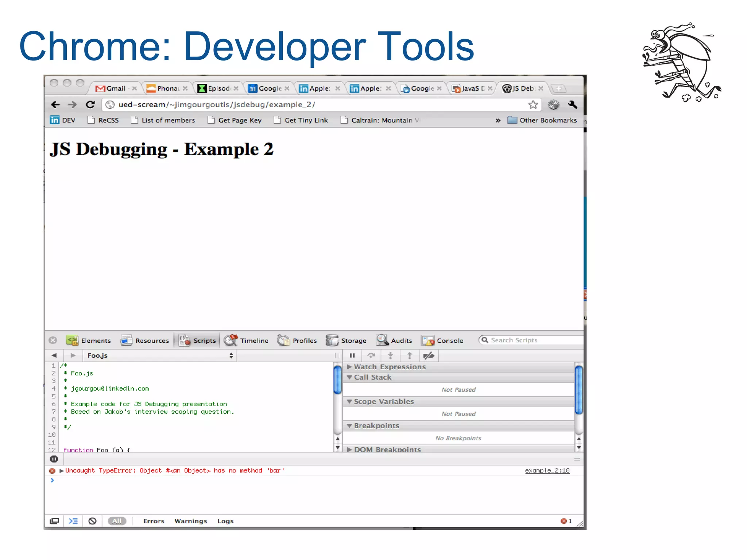Open the example_2:18 error source link
Screen dimensions: 747x560
click(x=547, y=471)
